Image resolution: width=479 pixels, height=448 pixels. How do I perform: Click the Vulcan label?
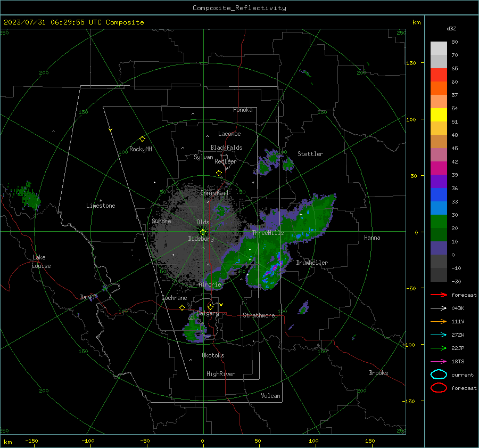pyautogui.click(x=271, y=396)
